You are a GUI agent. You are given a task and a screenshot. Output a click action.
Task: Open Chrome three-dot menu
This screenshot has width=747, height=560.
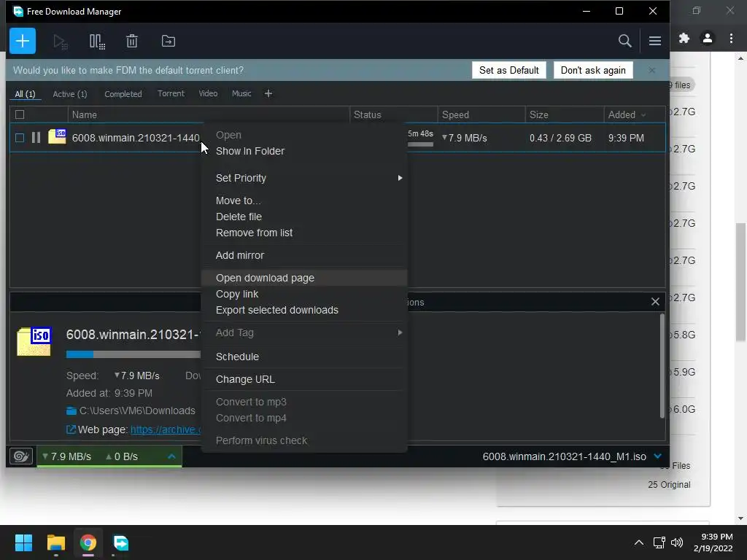point(731,38)
